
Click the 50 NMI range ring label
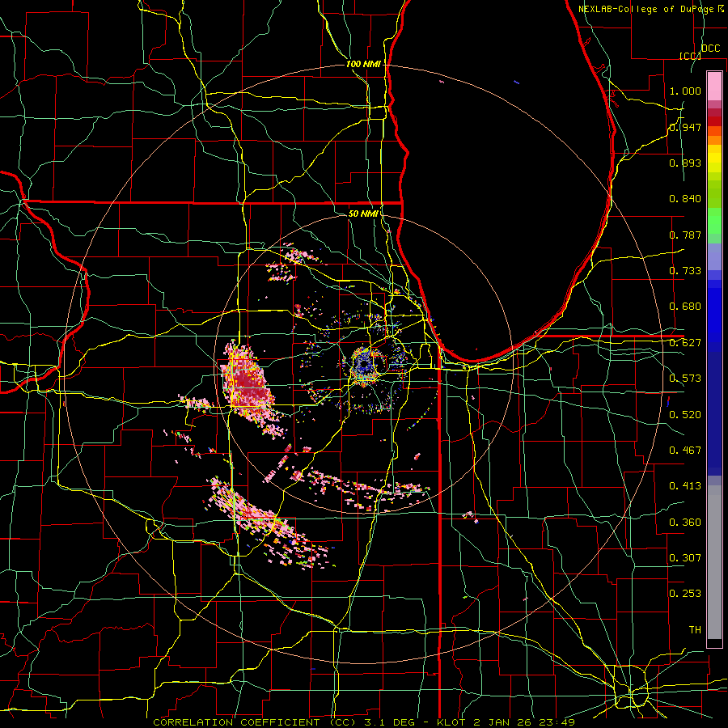[363, 214]
